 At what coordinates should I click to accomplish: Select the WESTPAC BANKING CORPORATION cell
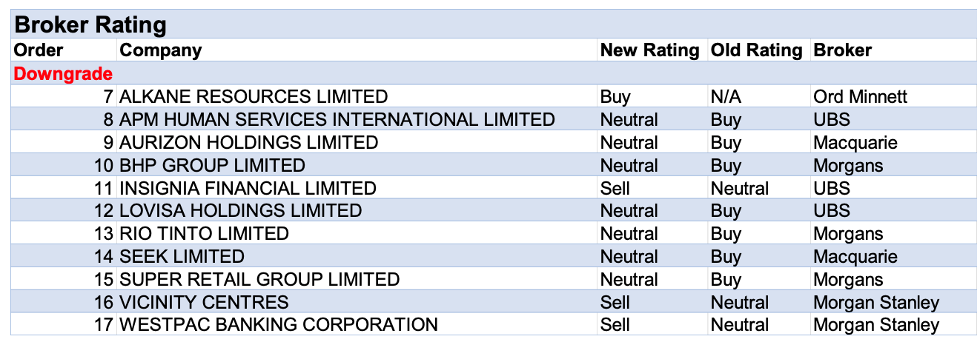click(278, 325)
